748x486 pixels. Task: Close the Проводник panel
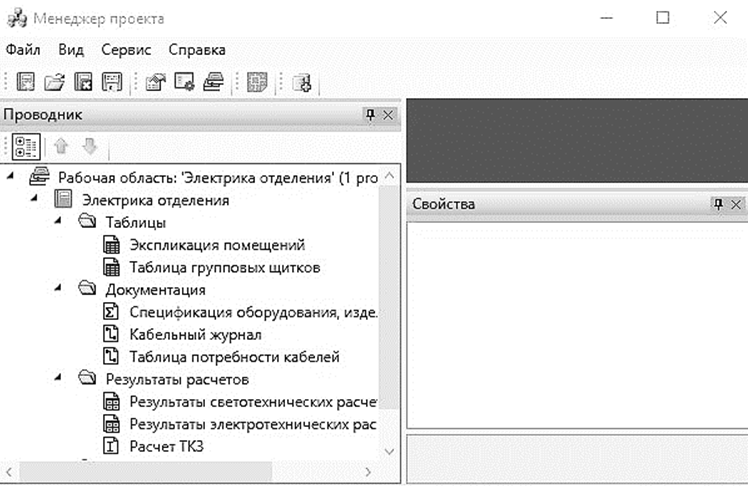(389, 115)
